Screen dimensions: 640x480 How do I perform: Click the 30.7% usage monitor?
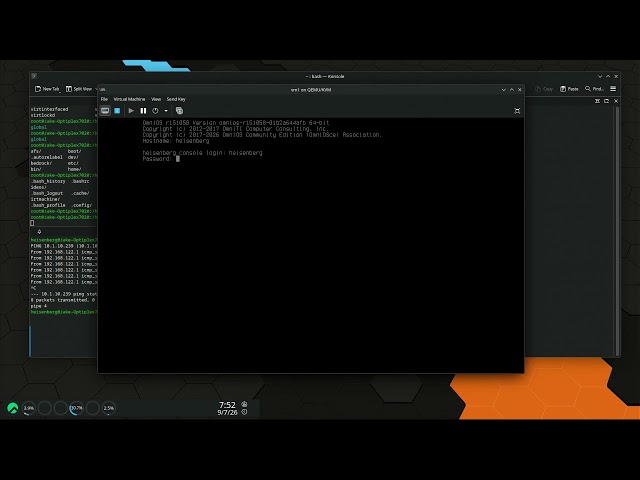[76, 408]
